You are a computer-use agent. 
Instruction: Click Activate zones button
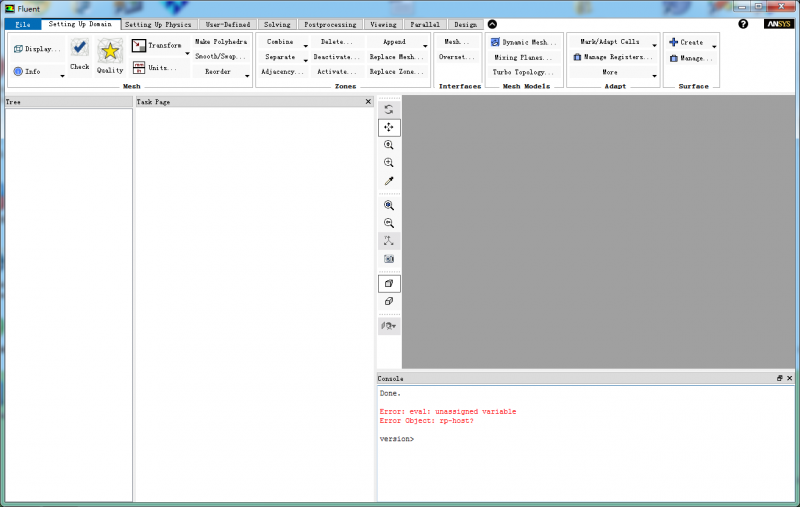tap(337, 72)
